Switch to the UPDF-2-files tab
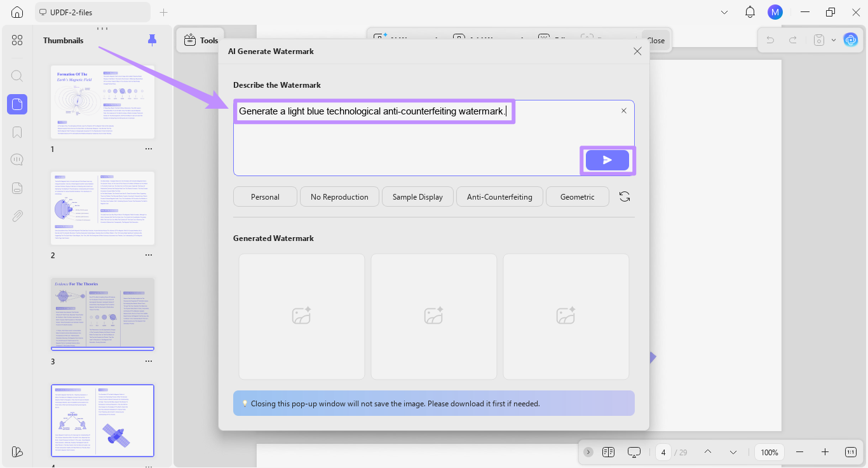Screen dimensions: 868x468 coord(93,12)
